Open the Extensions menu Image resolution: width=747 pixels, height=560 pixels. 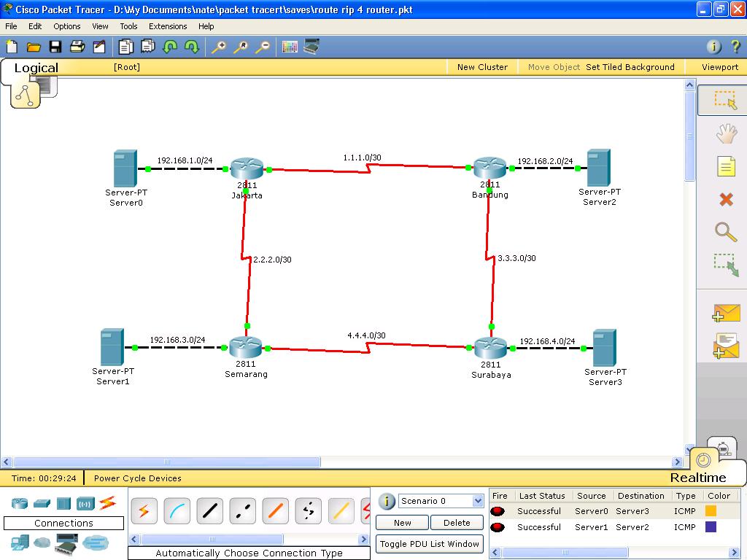pyautogui.click(x=168, y=26)
